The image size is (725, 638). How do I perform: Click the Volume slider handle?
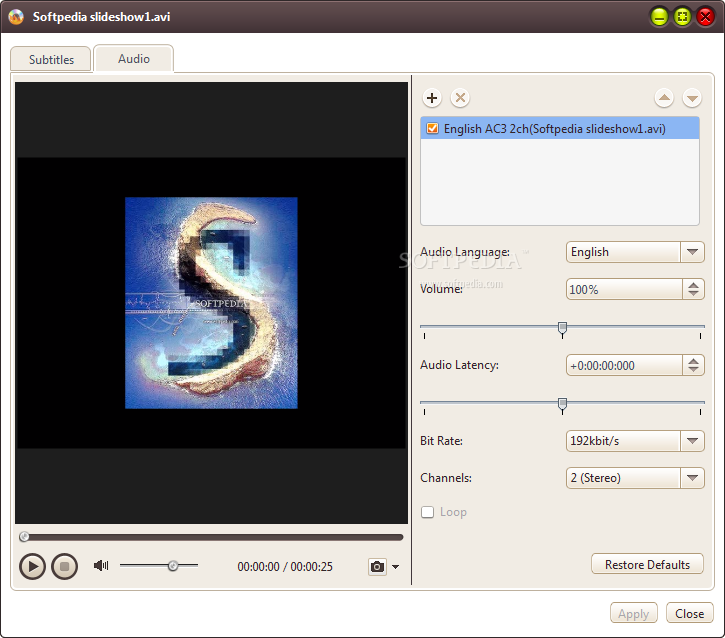point(562,329)
